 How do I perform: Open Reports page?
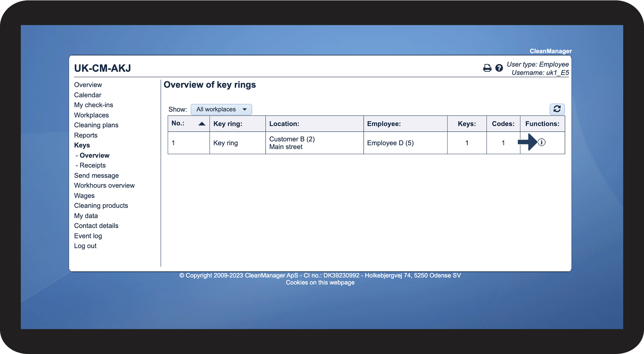pyautogui.click(x=86, y=135)
